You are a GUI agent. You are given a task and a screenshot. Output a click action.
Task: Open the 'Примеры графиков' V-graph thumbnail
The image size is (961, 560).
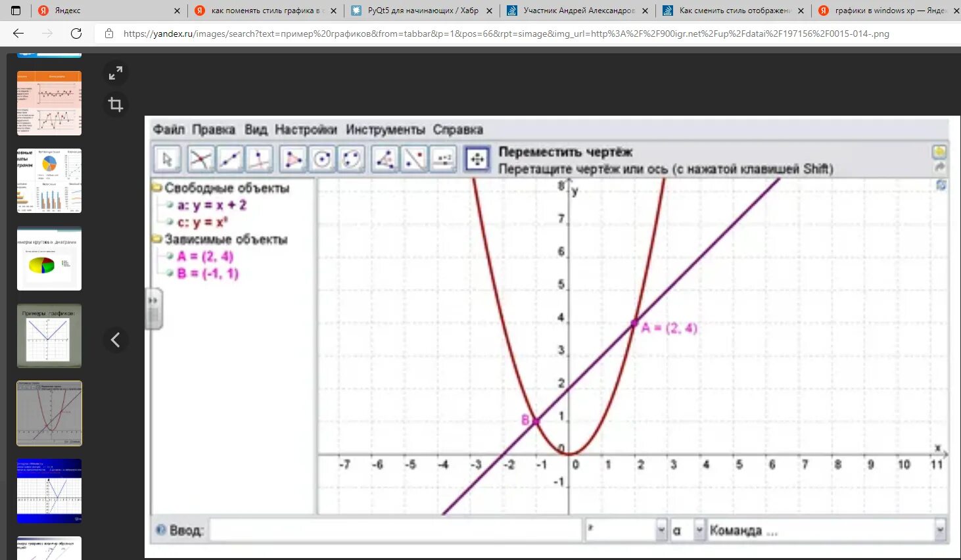tap(49, 336)
